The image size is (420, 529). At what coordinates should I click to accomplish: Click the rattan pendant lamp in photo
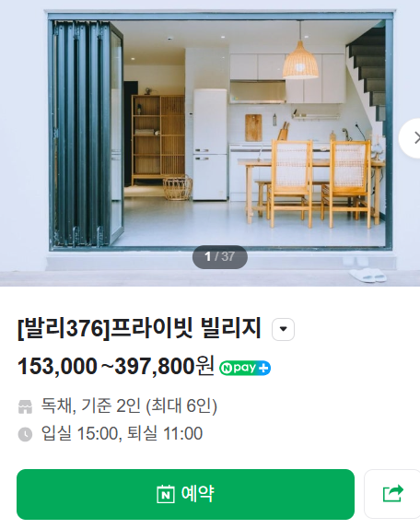tap(300, 61)
